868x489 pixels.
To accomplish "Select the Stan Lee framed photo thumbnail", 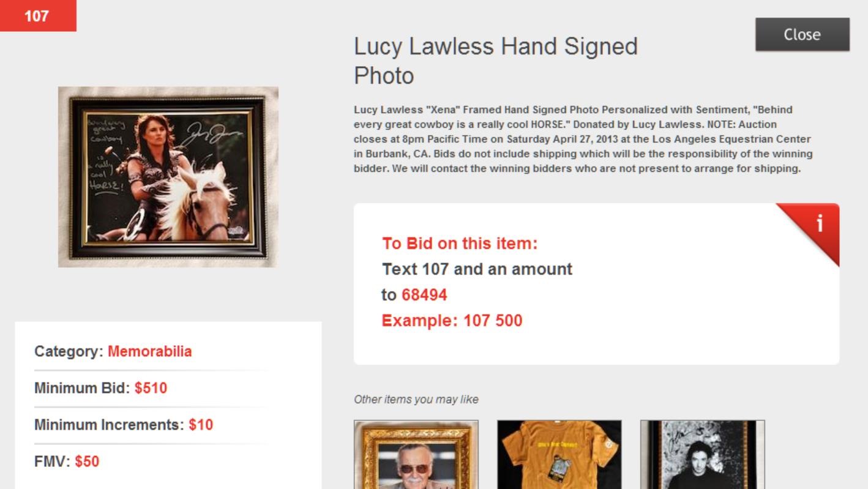I will click(x=416, y=454).
